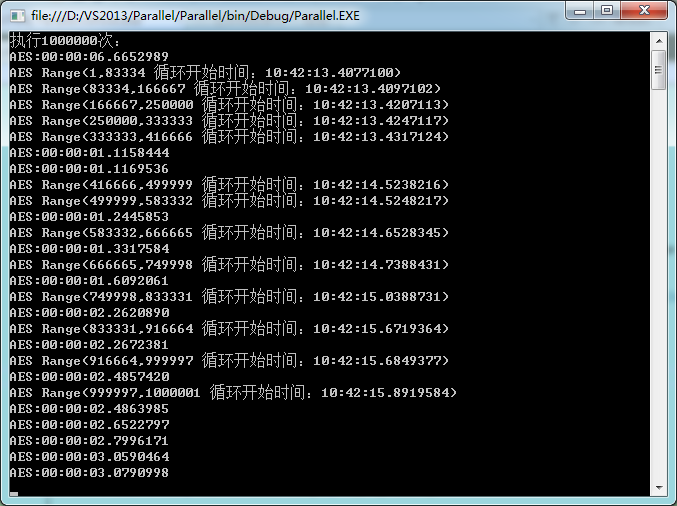Maximize the Parallel.EXE console window
677x506 pixels.
607,10
